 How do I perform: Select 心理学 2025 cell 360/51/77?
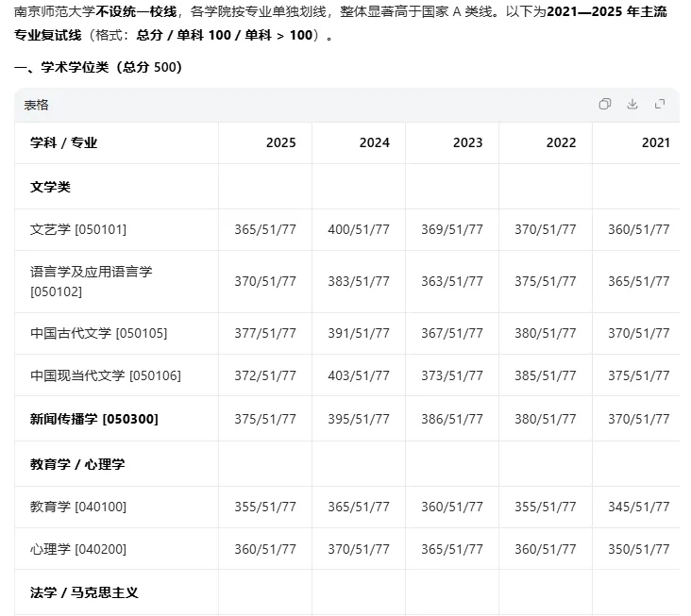(x=265, y=549)
